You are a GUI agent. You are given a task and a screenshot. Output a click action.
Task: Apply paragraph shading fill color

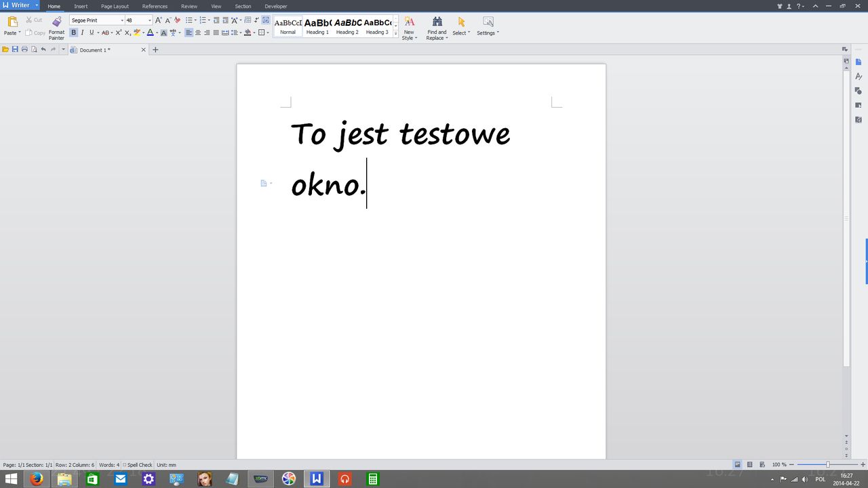(x=248, y=33)
